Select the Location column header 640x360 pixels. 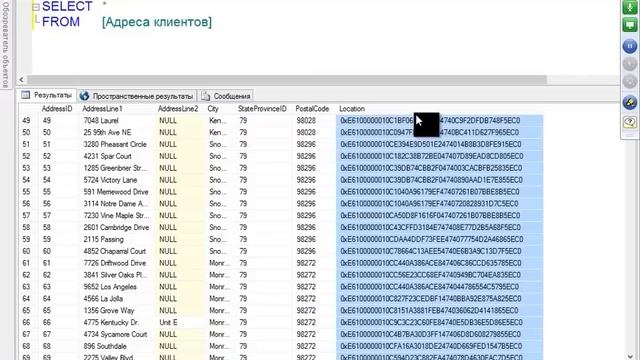[x=351, y=109]
